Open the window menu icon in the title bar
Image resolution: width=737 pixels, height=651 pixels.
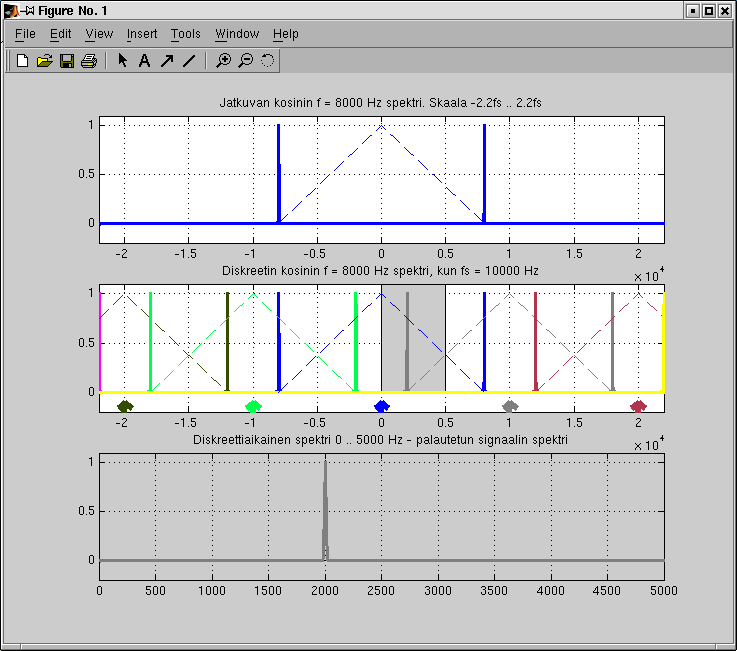tap(10, 10)
